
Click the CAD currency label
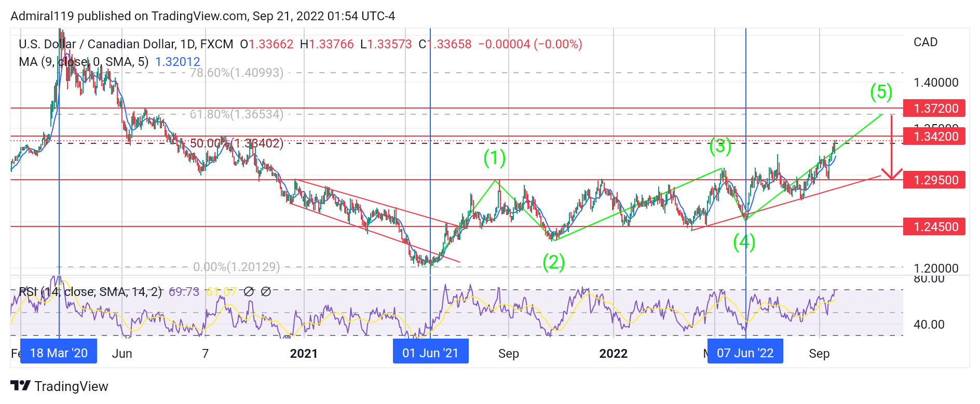925,42
